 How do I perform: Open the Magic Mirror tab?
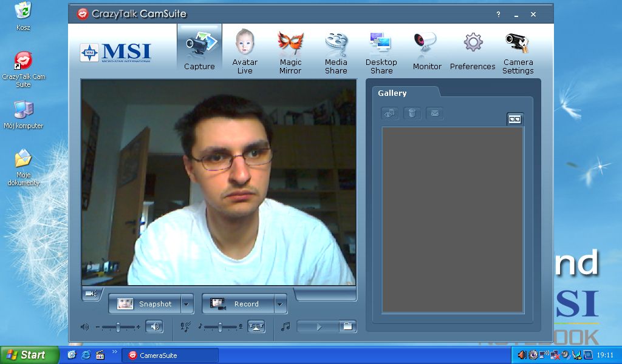point(290,51)
